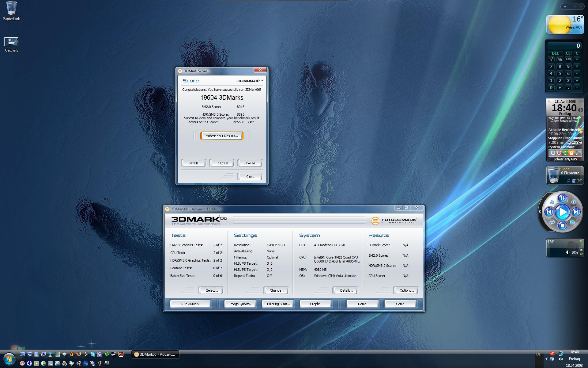Viewport: 588px width, 368px height.
Task: Toggle shuffle arrows on player gadget
Action: coord(562,198)
